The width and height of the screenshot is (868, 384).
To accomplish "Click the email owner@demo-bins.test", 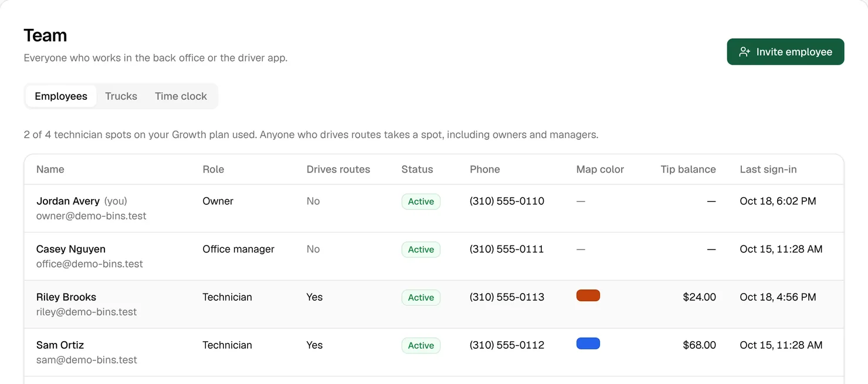I will point(91,216).
